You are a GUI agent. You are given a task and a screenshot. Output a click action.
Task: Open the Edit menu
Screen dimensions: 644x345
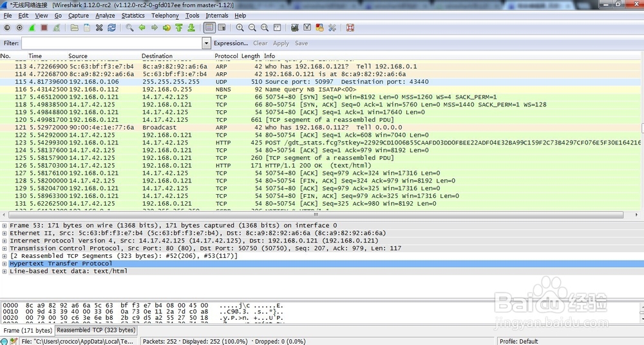(x=23, y=15)
